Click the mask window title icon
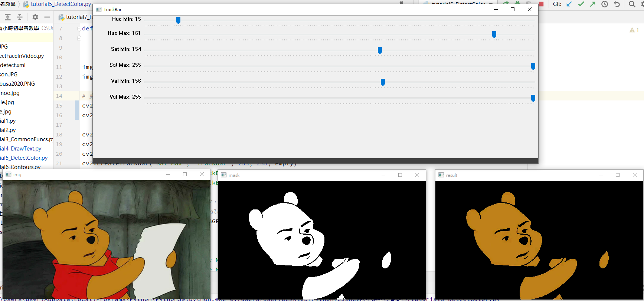 [x=224, y=175]
